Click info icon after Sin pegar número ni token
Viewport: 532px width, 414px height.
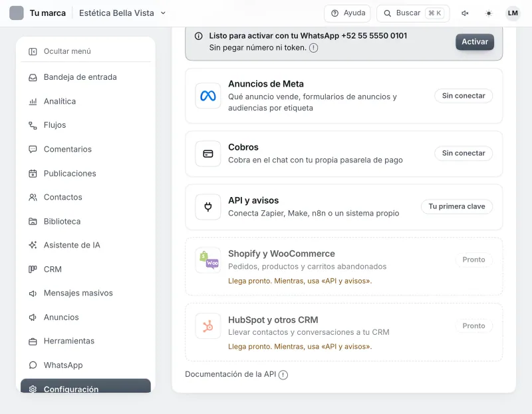[313, 48]
